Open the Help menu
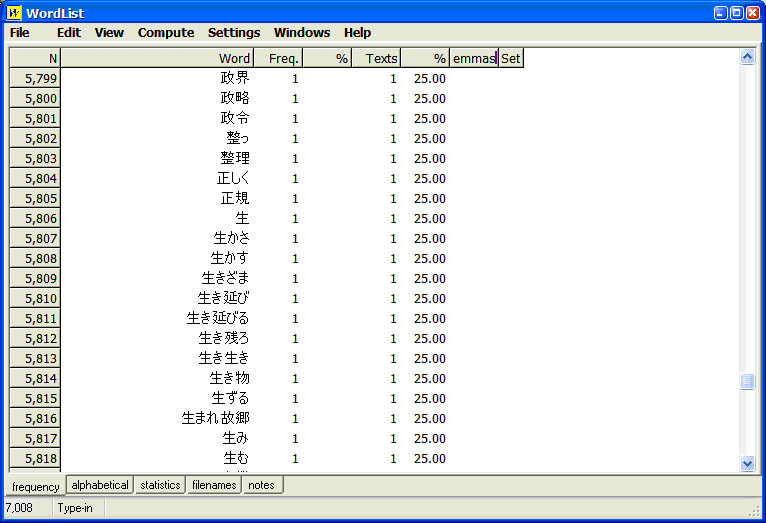Image resolution: width=766 pixels, height=523 pixels. (357, 33)
